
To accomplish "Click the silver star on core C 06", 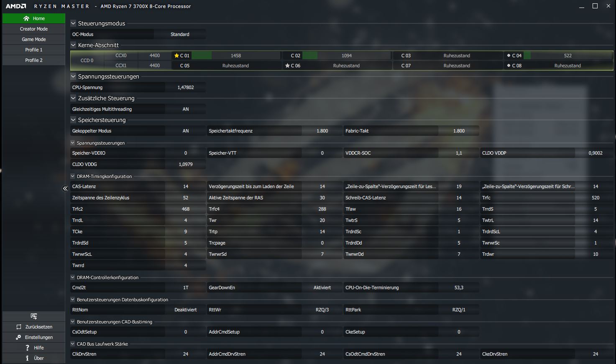I will pyautogui.click(x=287, y=66).
